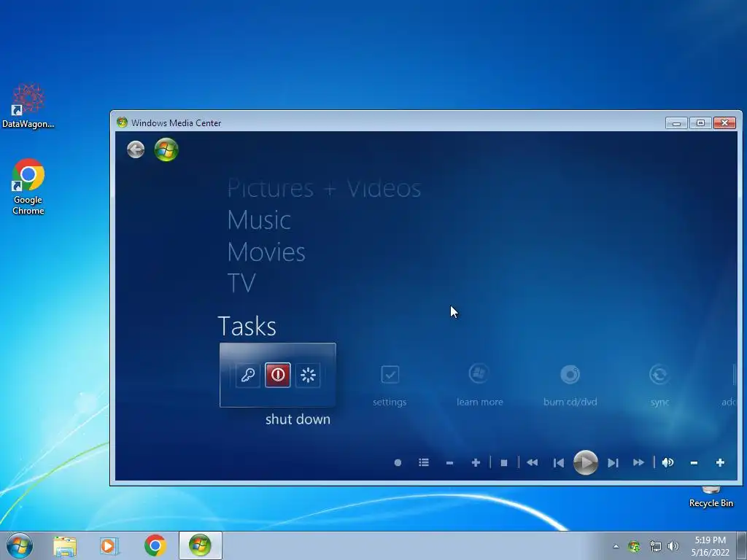Screen dimensions: 747x560
Task: Select the Pictures + Videos menu
Action: click(x=324, y=188)
